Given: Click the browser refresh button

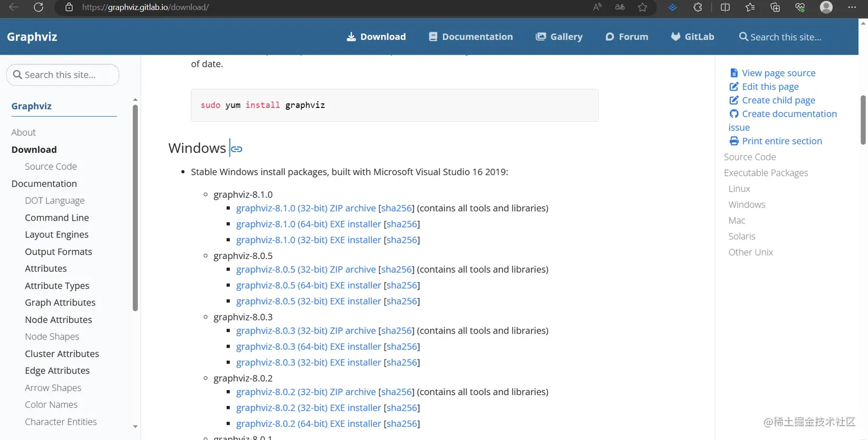Looking at the screenshot, I should pos(38,7).
